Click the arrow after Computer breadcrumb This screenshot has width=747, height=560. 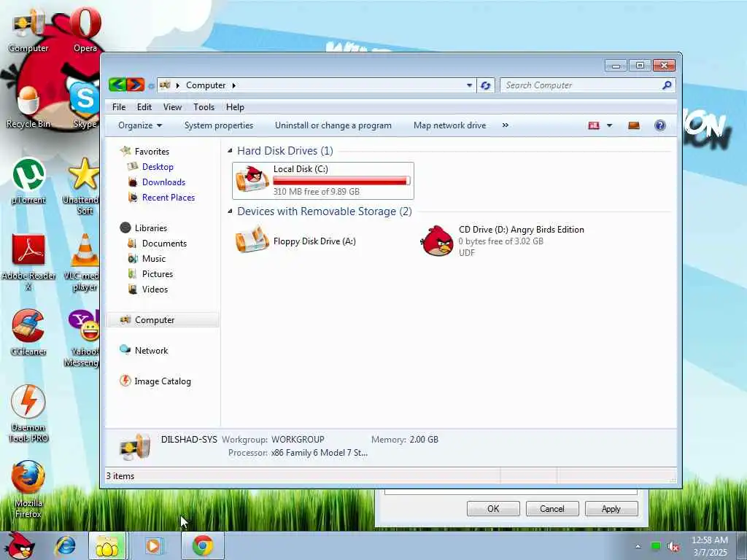(234, 85)
